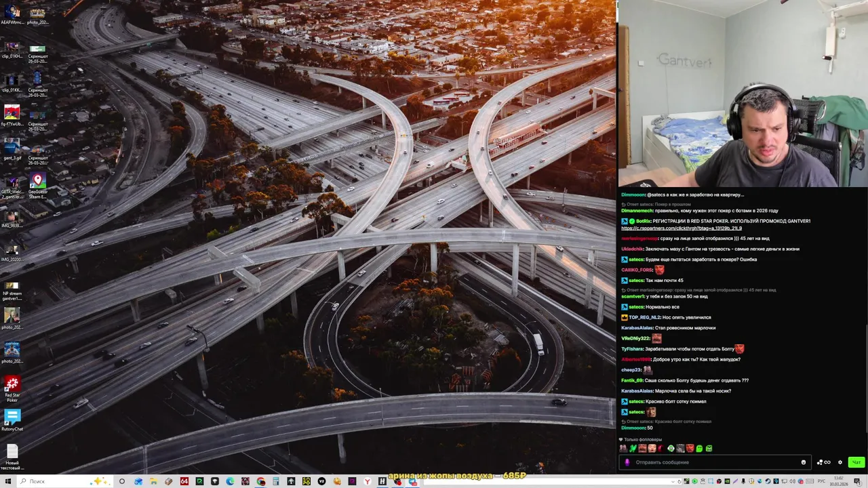Click Uklachik username in chat
The image size is (868, 488).
click(631, 249)
